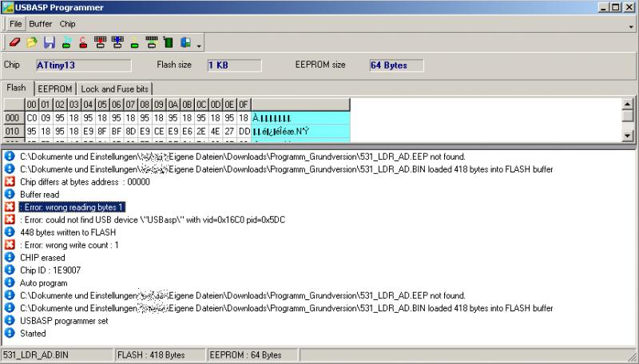Click the 'FLASH : 418 Bytes' status bar entry

point(161,355)
